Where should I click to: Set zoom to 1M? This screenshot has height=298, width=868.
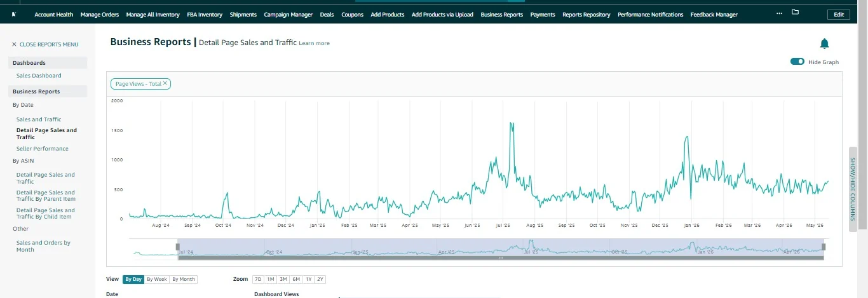tap(271, 279)
